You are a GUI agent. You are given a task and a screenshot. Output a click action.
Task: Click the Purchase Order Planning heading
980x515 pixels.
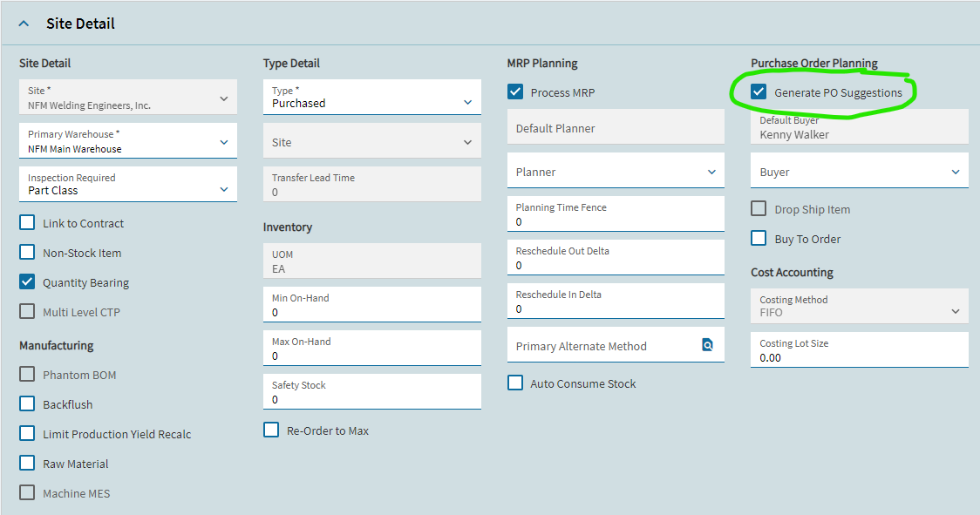click(x=813, y=63)
